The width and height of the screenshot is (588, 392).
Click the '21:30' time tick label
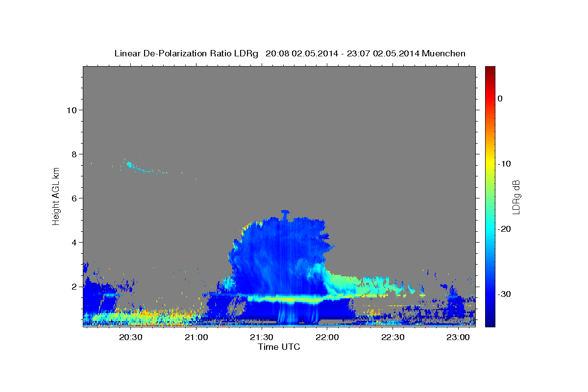262,338
